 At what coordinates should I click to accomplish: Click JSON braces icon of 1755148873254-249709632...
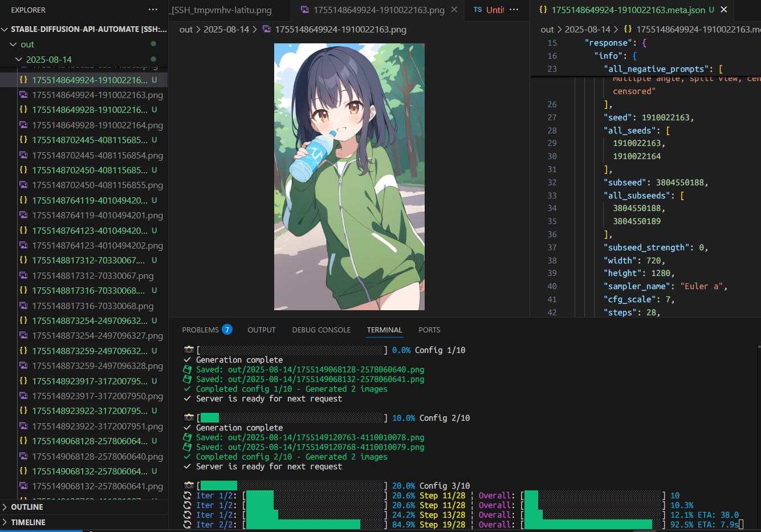click(23, 320)
